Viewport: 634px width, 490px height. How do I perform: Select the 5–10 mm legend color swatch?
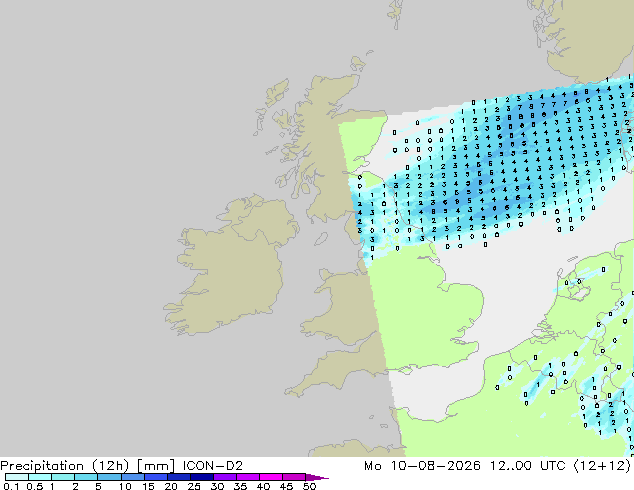pos(109,477)
